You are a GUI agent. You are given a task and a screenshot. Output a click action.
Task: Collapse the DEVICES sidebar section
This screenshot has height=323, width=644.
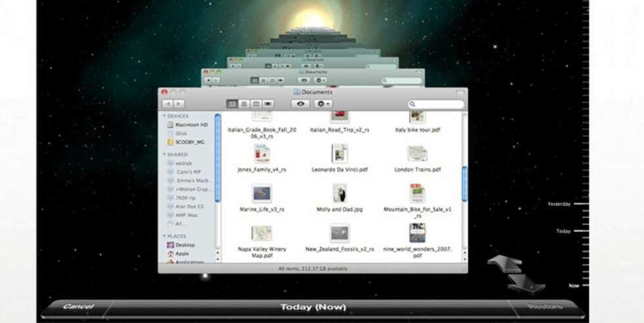pyautogui.click(x=164, y=116)
